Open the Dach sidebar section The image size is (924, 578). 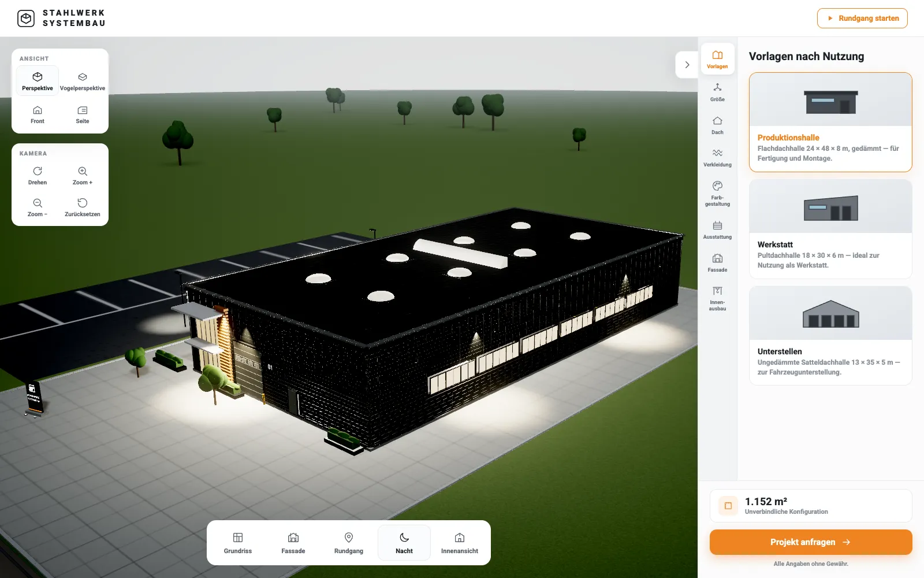pos(717,125)
